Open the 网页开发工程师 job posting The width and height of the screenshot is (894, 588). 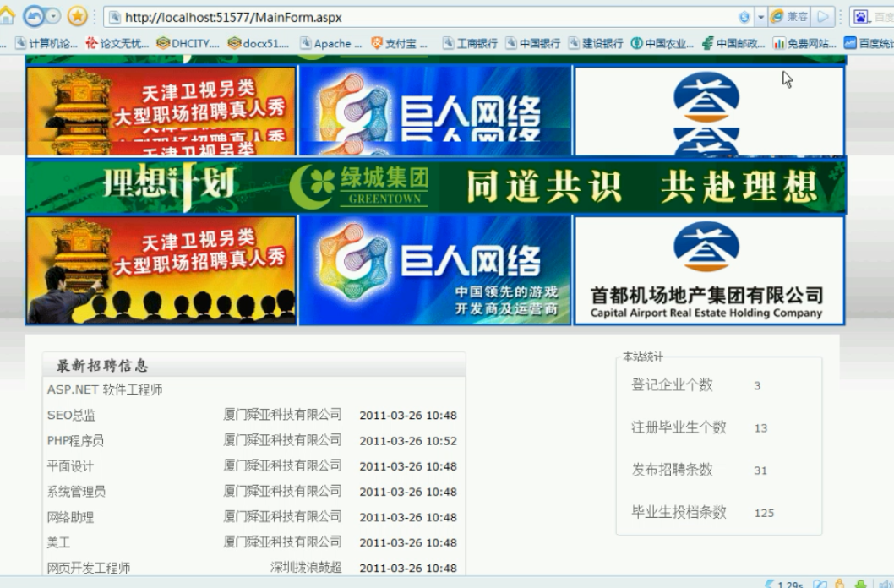pyautogui.click(x=89, y=568)
